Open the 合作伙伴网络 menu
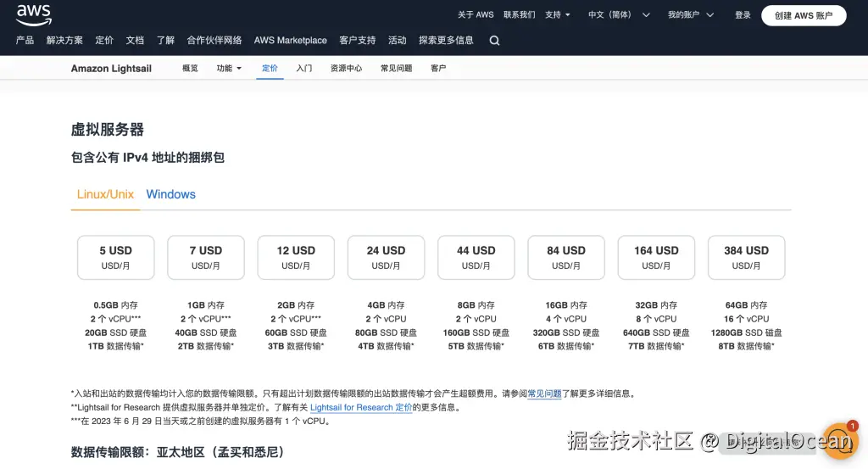This screenshot has height=469, width=868. coord(214,41)
